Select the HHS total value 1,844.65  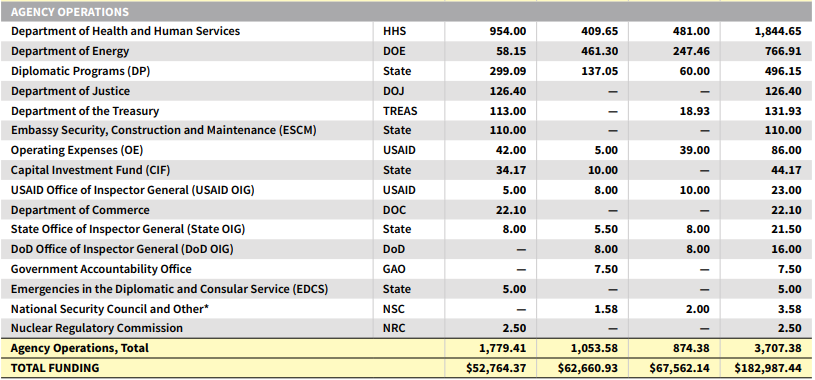778,31
